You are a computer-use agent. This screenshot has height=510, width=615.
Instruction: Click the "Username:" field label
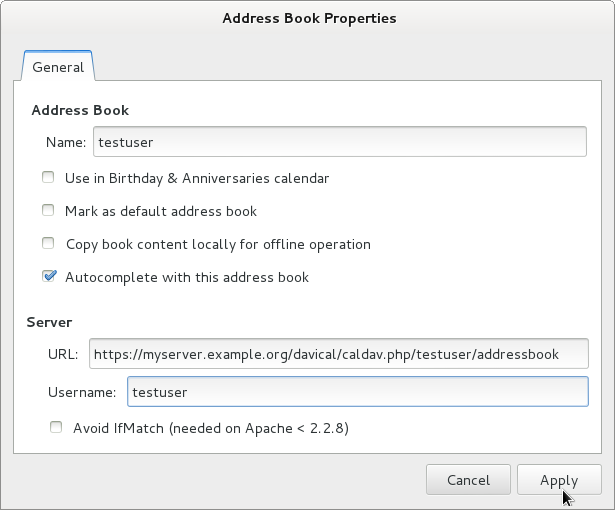tap(82, 392)
